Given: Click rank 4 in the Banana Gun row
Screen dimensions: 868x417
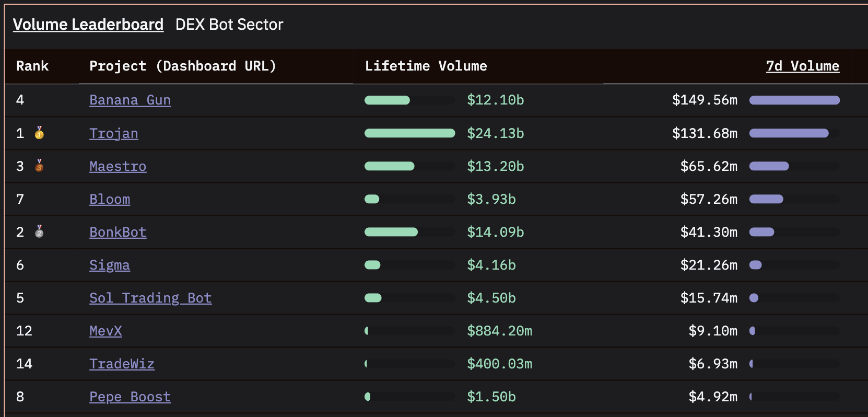Looking at the screenshot, I should (x=20, y=100).
